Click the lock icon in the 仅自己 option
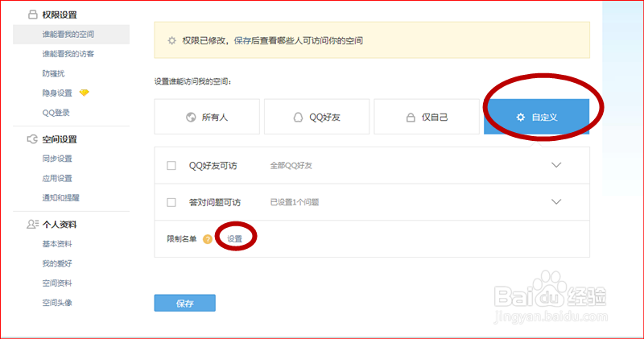Image resolution: width=644 pixels, height=339 pixels. 411,118
